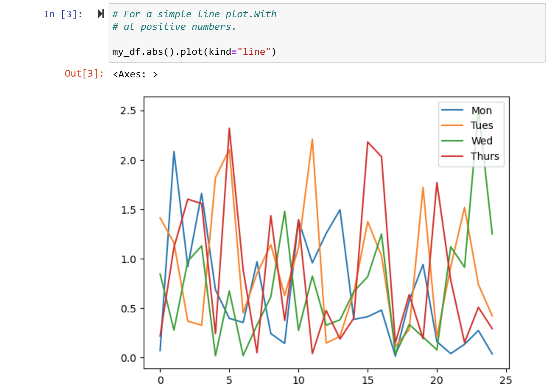Click the x-axis tick label 25
The image size is (548, 392).
[506, 380]
